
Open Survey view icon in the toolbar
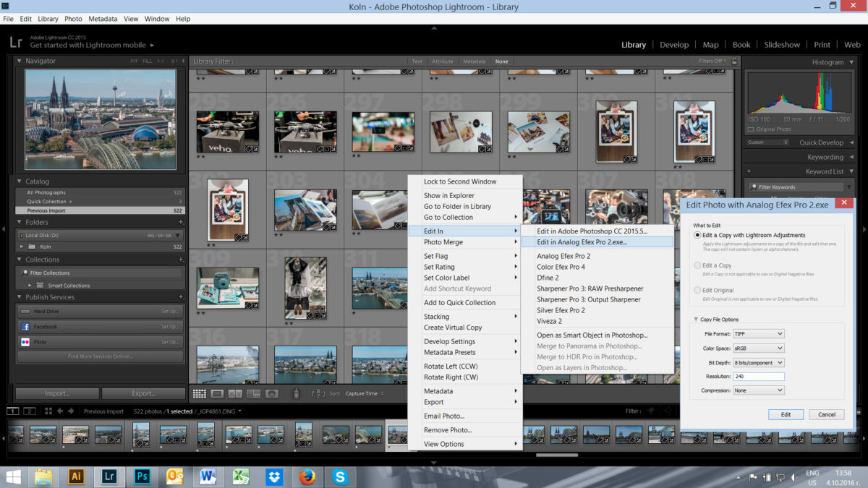(253, 394)
